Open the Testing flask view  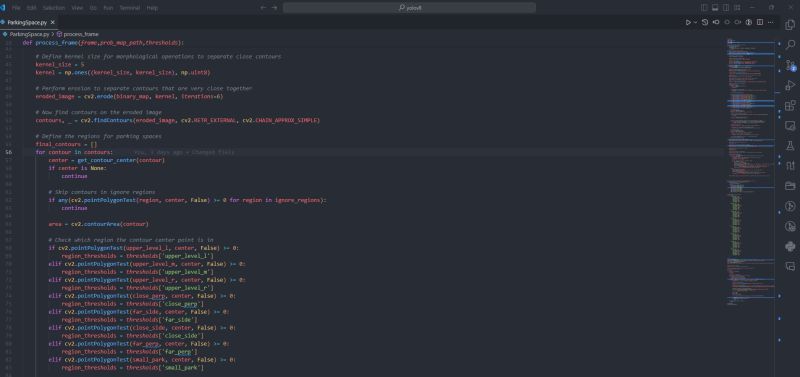[x=790, y=146]
